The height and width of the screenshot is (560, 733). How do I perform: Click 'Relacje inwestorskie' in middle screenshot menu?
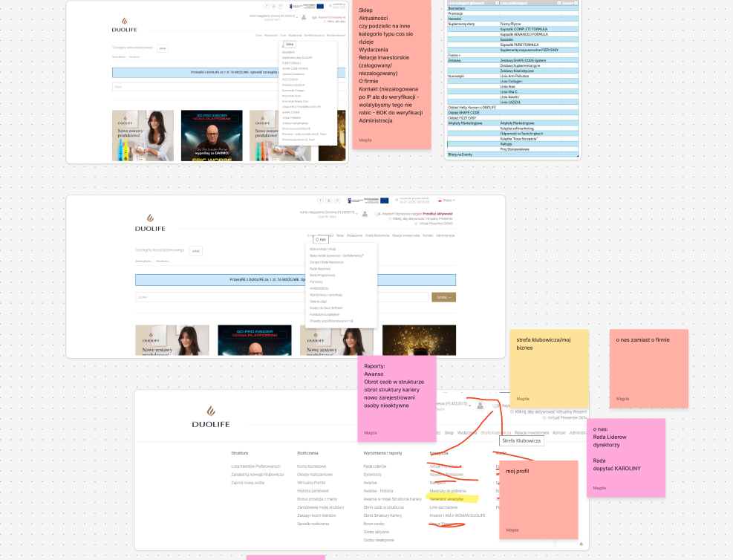click(x=405, y=235)
